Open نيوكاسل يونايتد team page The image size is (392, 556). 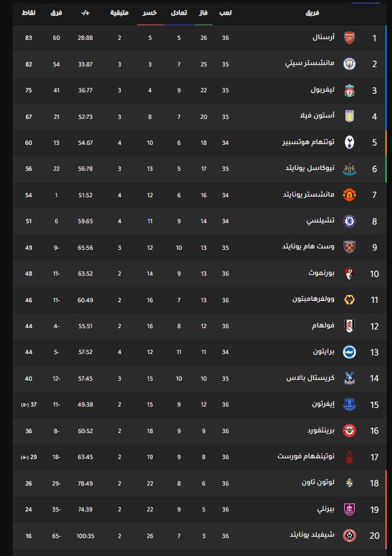tap(310, 169)
